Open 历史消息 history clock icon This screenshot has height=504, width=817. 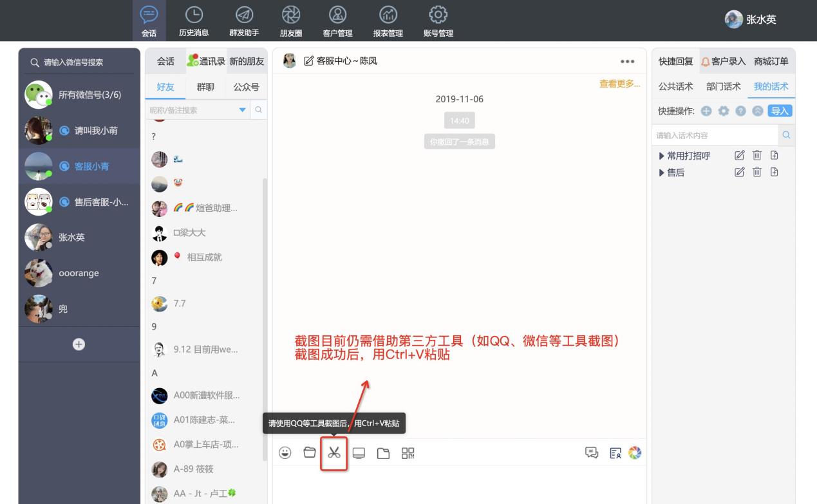(x=194, y=14)
